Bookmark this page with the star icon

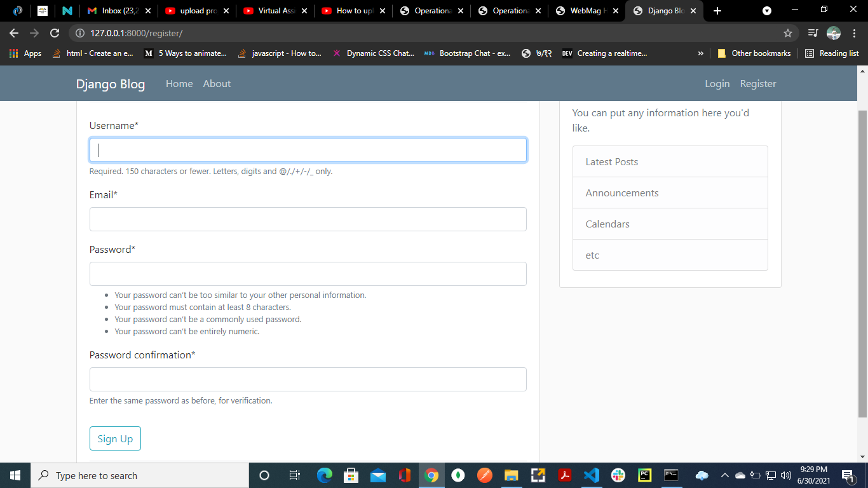787,32
